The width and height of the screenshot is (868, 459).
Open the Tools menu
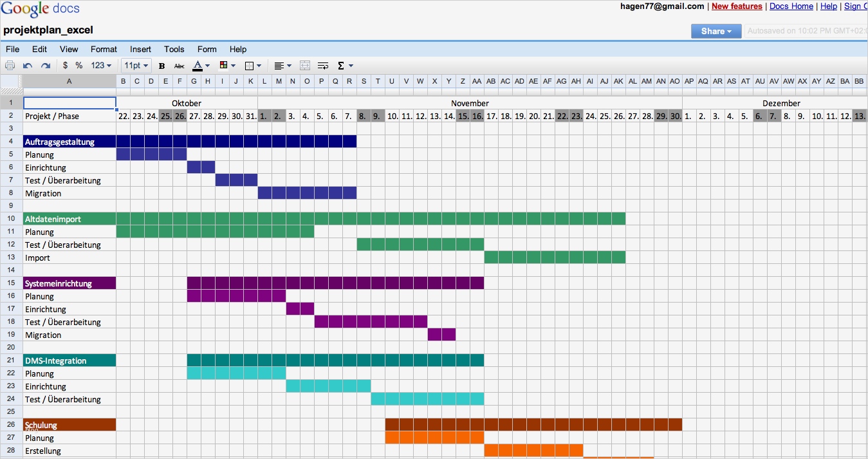tap(174, 49)
